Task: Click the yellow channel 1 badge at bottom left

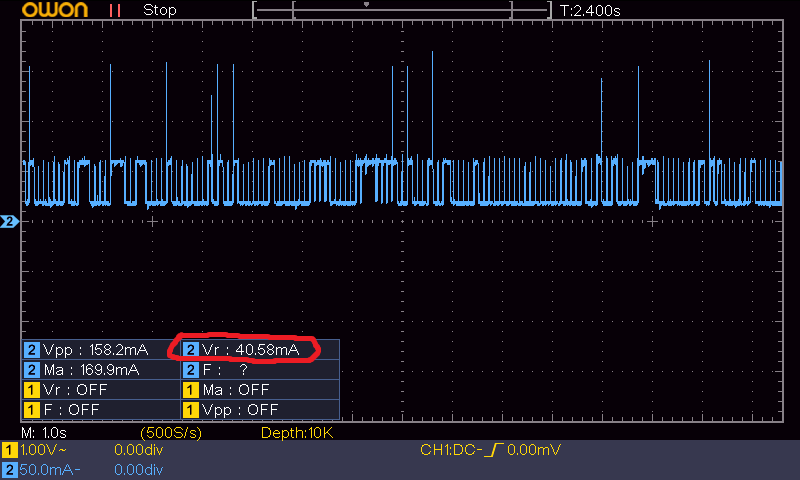Action: (9, 451)
